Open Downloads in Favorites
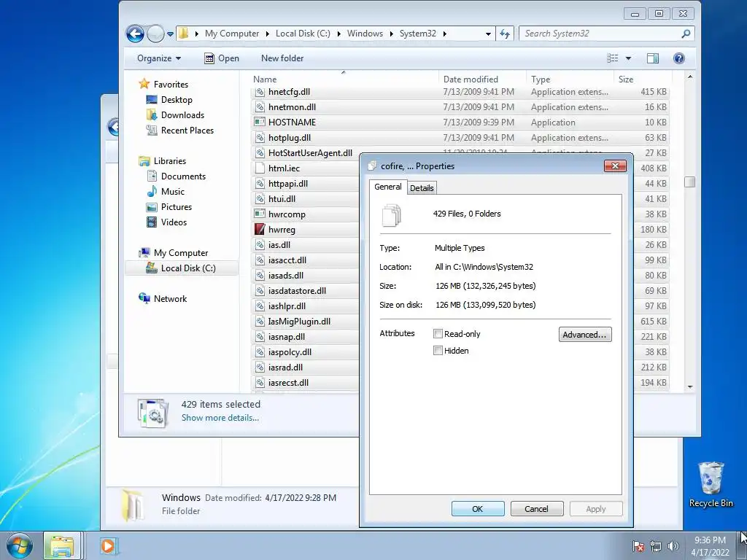This screenshot has width=747, height=560. click(182, 114)
